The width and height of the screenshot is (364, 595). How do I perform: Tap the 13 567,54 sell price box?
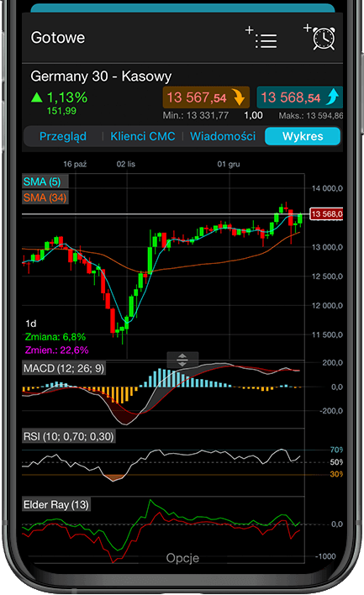coord(206,97)
